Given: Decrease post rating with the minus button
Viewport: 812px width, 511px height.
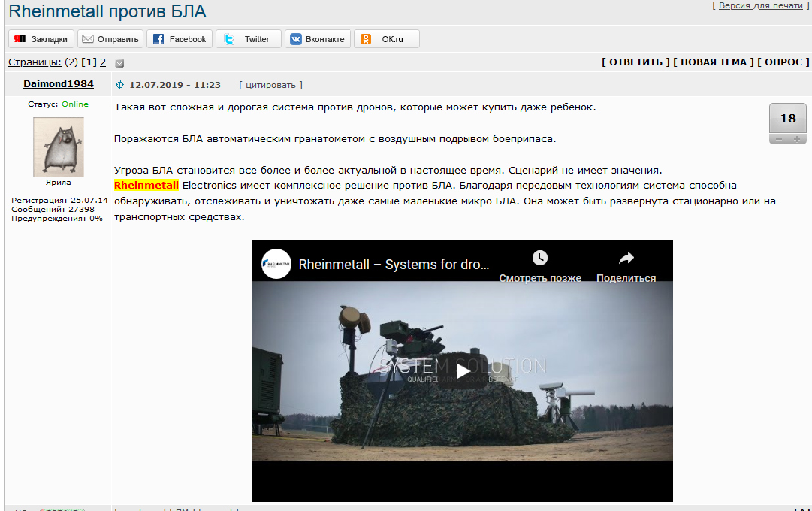Looking at the screenshot, I should click(x=779, y=139).
